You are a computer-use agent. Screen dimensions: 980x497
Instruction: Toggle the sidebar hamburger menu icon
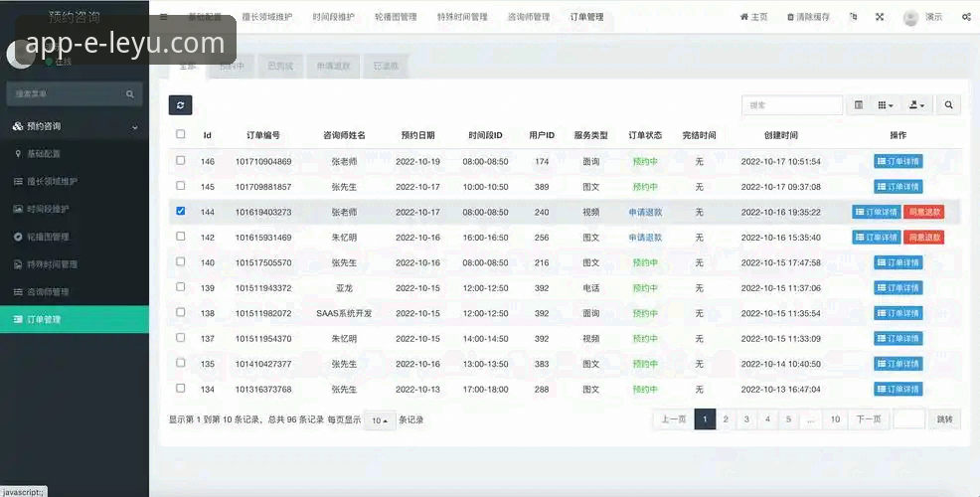(164, 17)
